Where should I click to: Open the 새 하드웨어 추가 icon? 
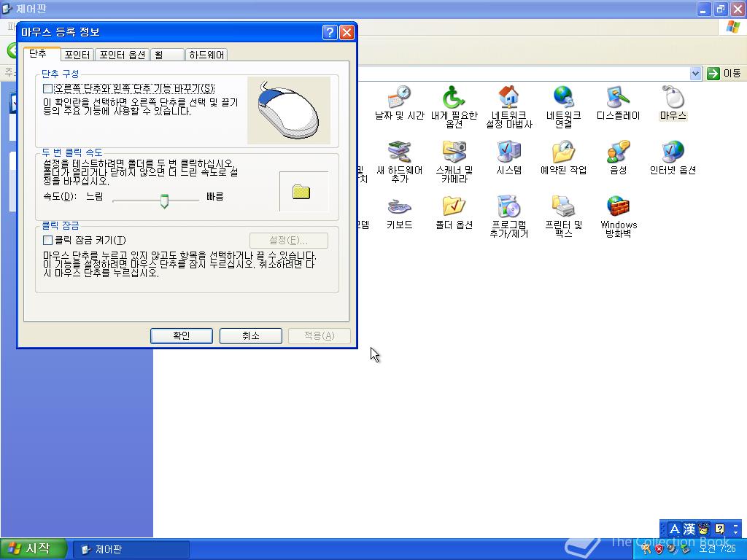tap(399, 162)
